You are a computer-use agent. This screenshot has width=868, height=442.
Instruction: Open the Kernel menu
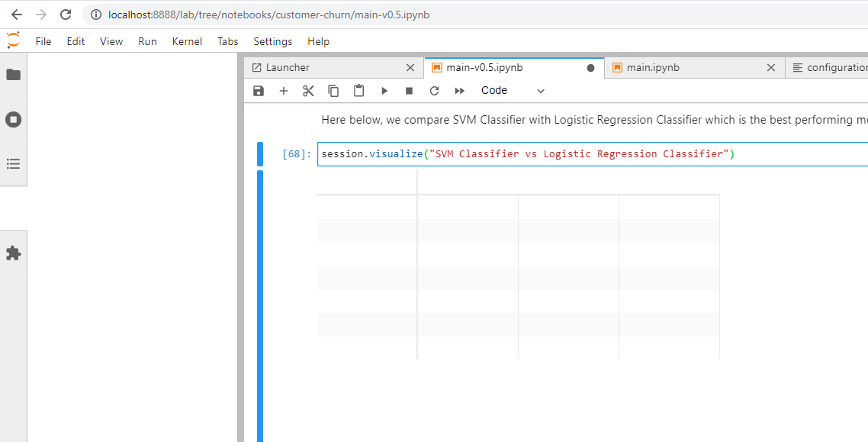[186, 41]
